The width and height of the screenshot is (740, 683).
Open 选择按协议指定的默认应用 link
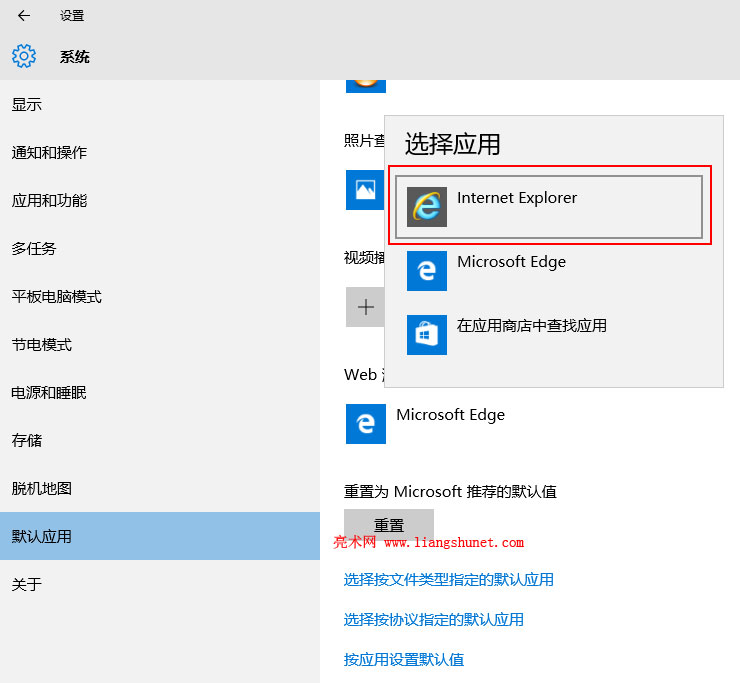click(x=433, y=619)
